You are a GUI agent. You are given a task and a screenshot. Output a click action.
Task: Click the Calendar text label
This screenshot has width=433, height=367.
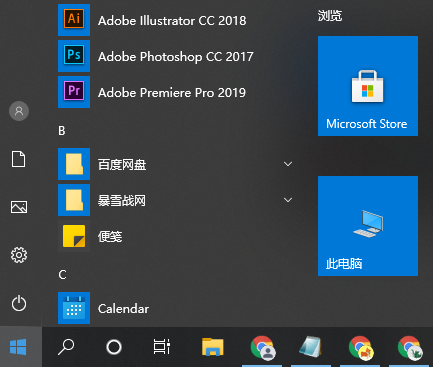[123, 309]
